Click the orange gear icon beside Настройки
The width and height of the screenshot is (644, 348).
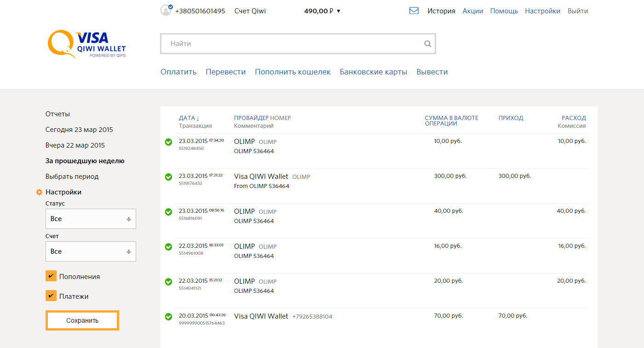click(39, 192)
